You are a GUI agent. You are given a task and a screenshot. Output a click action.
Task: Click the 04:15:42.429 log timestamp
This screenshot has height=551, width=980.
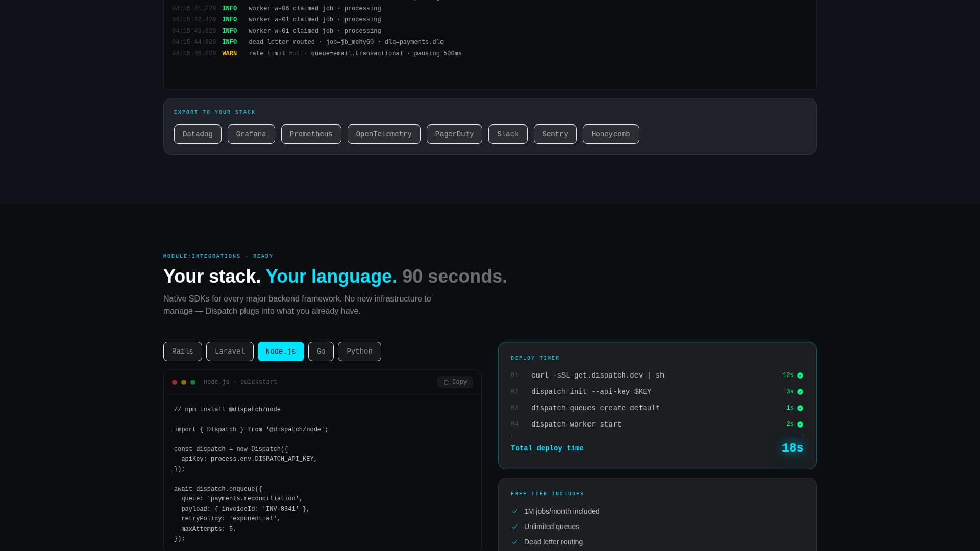[194, 20]
